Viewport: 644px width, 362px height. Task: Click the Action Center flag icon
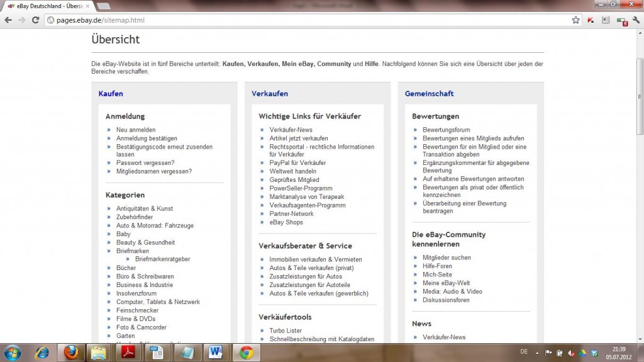tap(548, 353)
